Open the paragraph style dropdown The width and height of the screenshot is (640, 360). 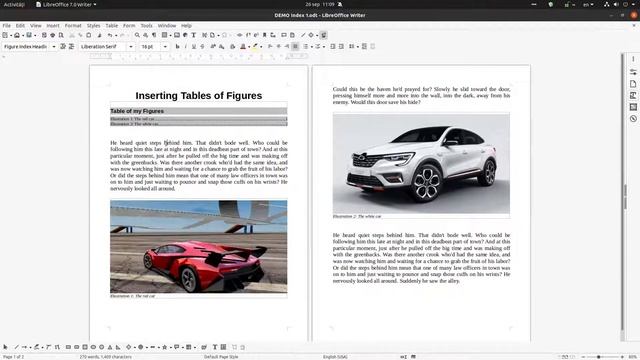[54, 47]
